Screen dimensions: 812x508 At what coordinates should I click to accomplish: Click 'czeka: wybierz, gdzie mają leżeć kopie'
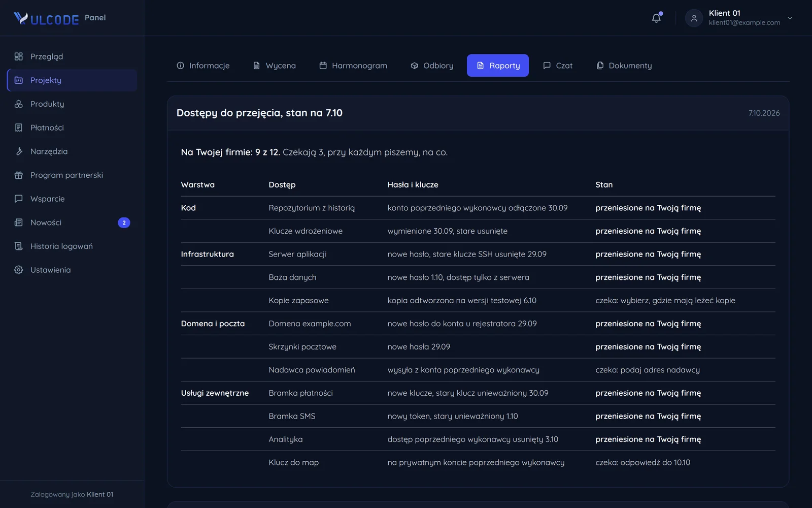pyautogui.click(x=665, y=301)
